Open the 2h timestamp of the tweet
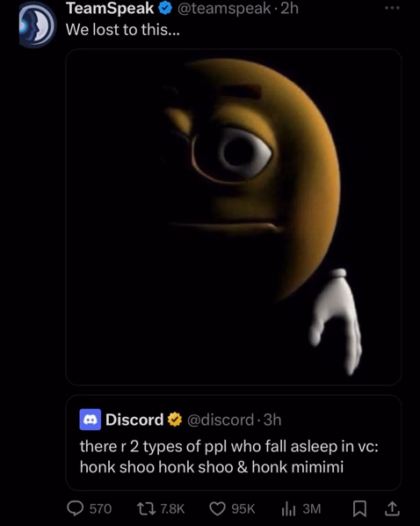Screen dimensions: 420x526 pyautogui.click(x=289, y=9)
